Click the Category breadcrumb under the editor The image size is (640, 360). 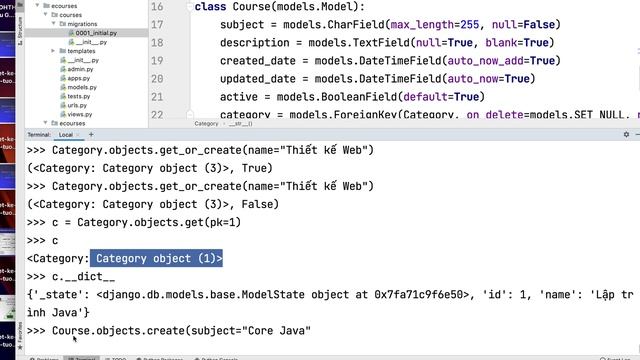coord(206,123)
